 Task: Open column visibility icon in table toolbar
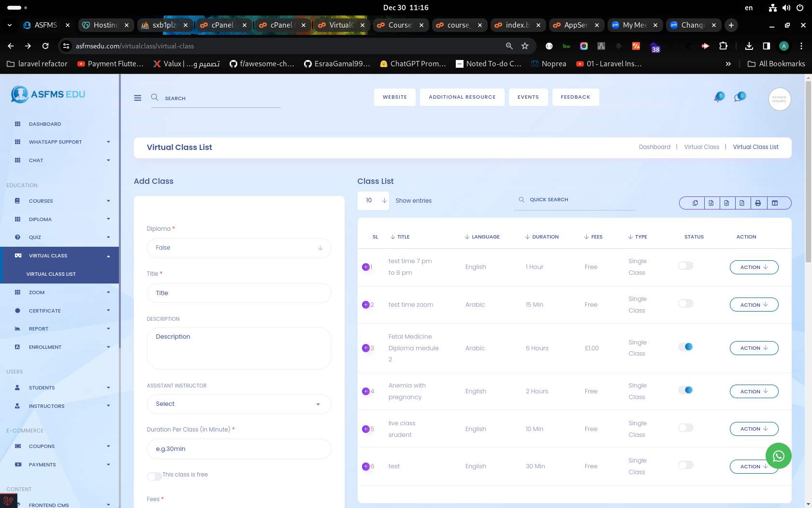(775, 203)
